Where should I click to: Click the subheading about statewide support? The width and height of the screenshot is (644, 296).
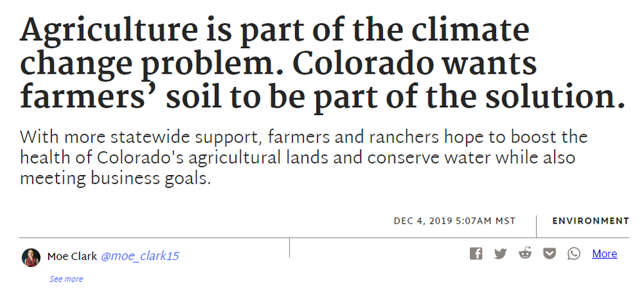[304, 158]
